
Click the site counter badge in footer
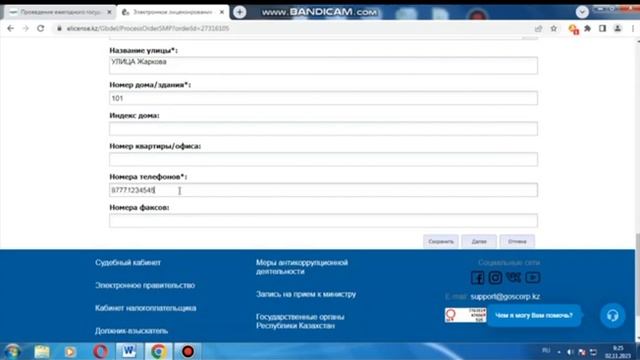465,315
